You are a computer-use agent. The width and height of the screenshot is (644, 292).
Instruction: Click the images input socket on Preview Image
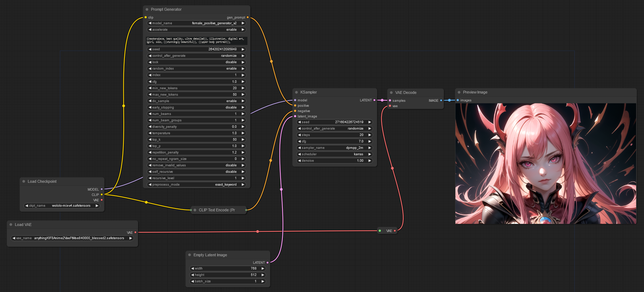pyautogui.click(x=458, y=100)
